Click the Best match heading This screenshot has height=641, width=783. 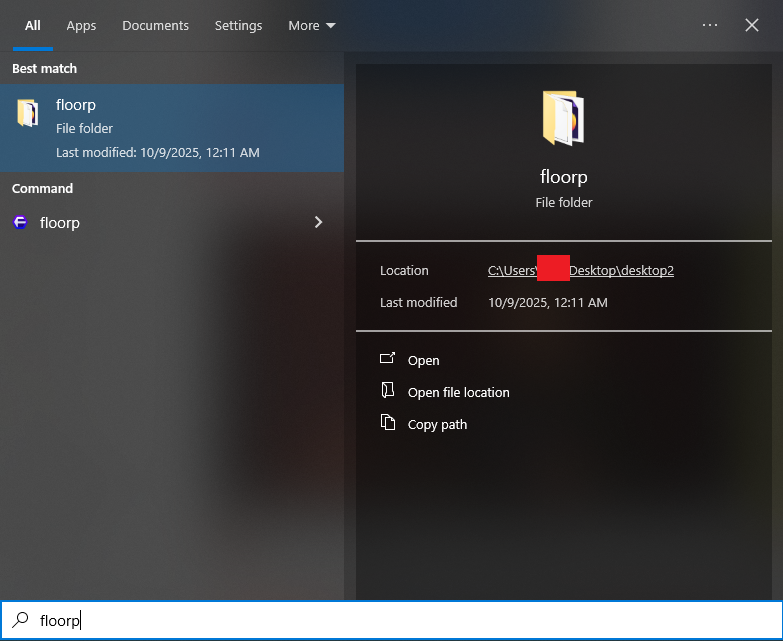coord(44,68)
